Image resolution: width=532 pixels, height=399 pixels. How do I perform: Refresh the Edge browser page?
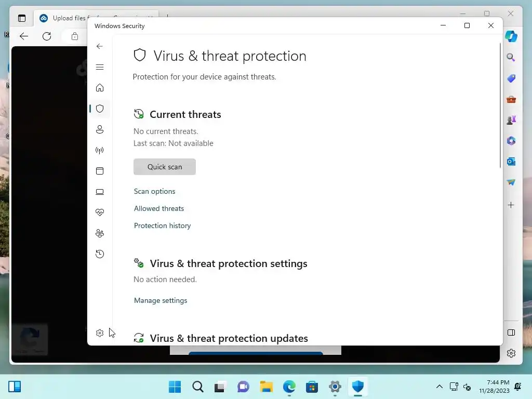point(47,36)
